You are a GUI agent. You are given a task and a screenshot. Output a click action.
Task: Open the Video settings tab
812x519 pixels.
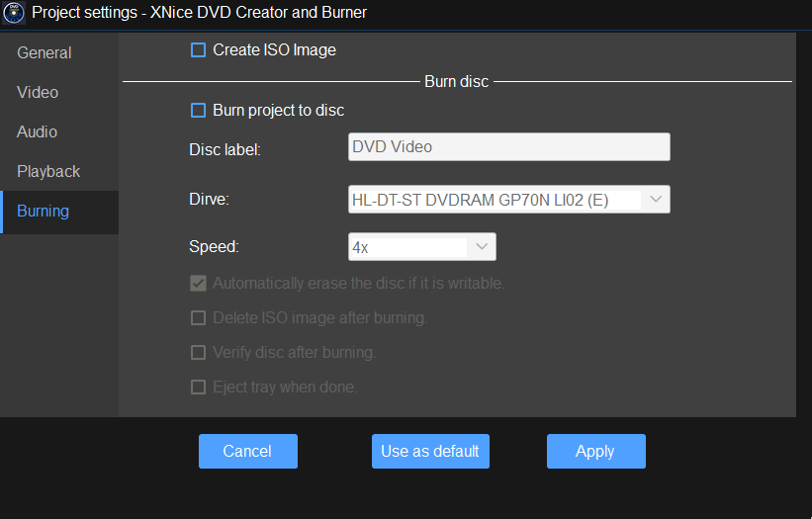tap(38, 92)
